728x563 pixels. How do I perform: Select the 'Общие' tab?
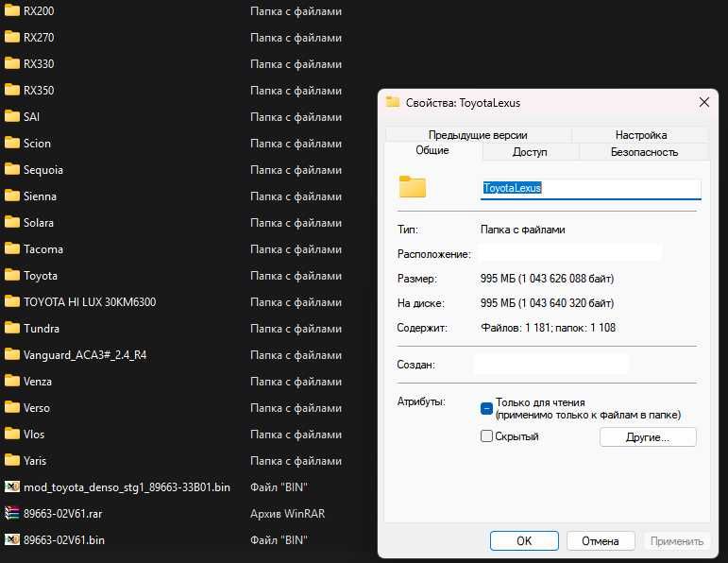432,150
